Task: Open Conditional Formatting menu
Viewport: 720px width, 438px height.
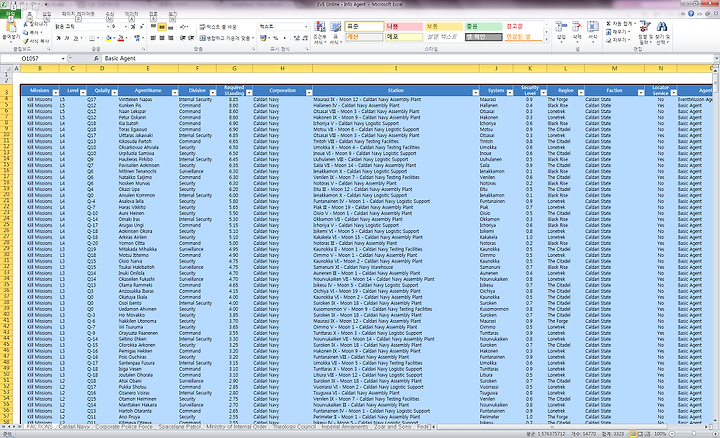Action: [x=320, y=33]
